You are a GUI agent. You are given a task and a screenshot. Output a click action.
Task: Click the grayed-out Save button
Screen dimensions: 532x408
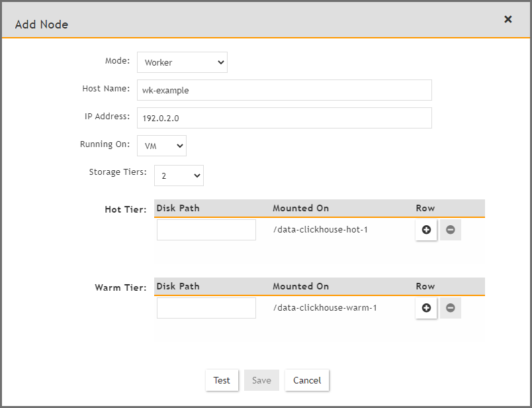pos(261,380)
